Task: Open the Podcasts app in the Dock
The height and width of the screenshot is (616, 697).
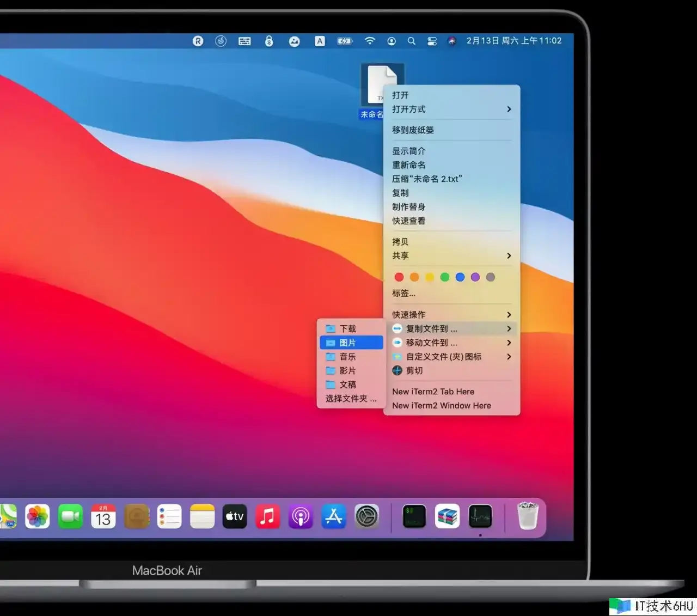Action: [301, 516]
